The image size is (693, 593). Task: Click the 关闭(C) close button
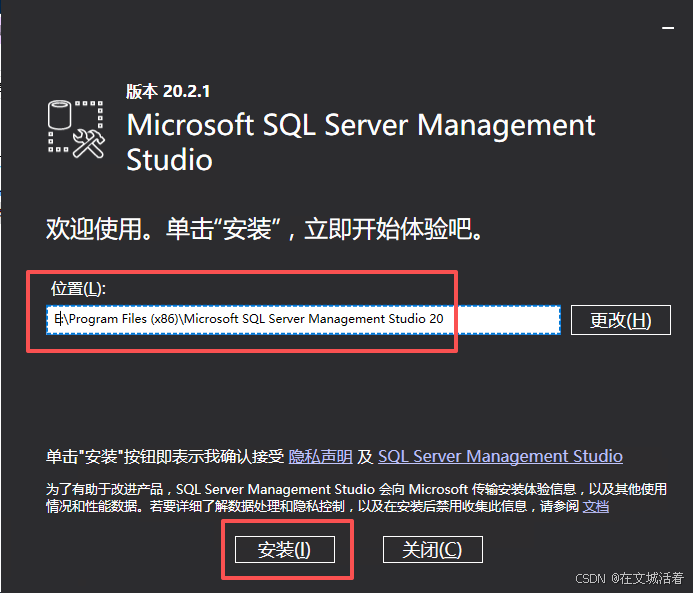pos(432,549)
